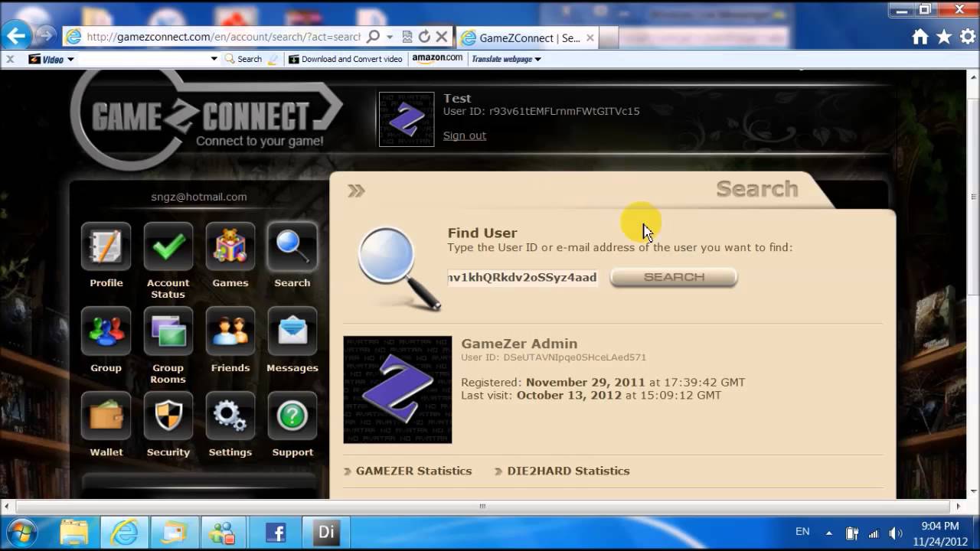The image size is (980, 551).
Task: Click the Search toolbar button
Action: coord(244,59)
